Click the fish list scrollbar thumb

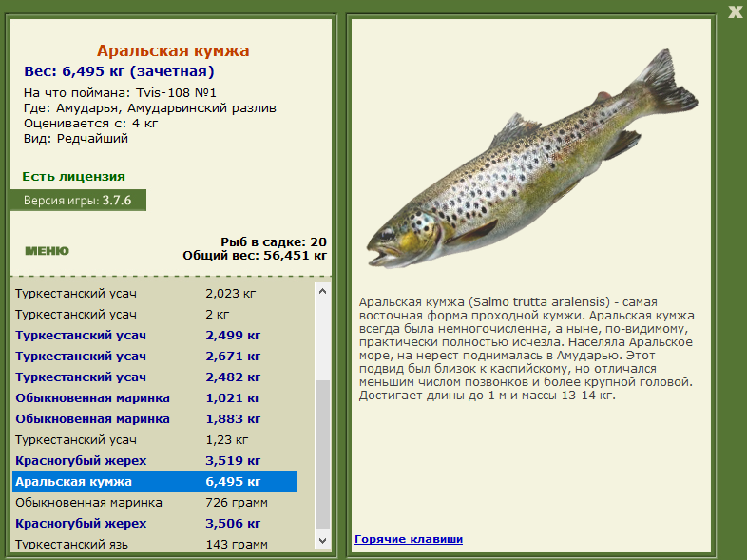coord(322,454)
